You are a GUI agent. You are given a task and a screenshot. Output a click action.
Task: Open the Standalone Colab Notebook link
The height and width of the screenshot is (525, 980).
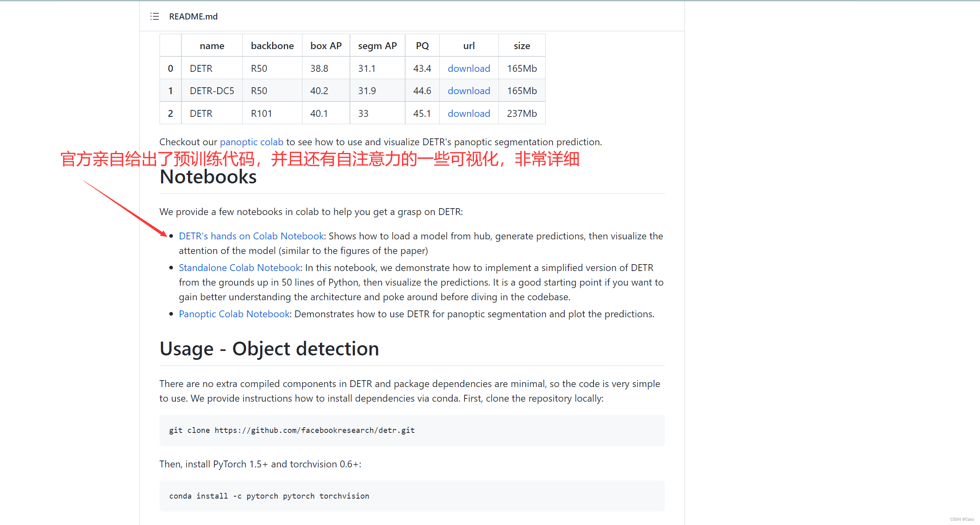coord(239,267)
